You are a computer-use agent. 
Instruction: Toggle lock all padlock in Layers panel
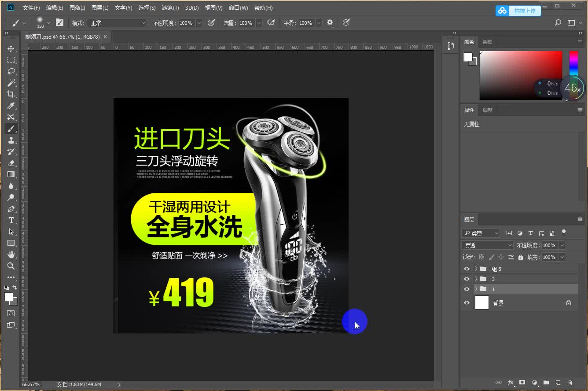[x=521, y=257]
